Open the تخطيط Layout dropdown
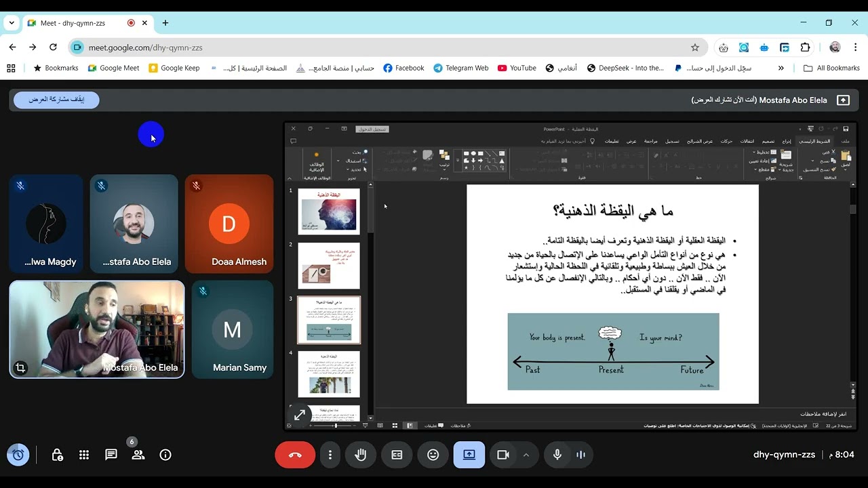The image size is (868, 488). (765, 152)
